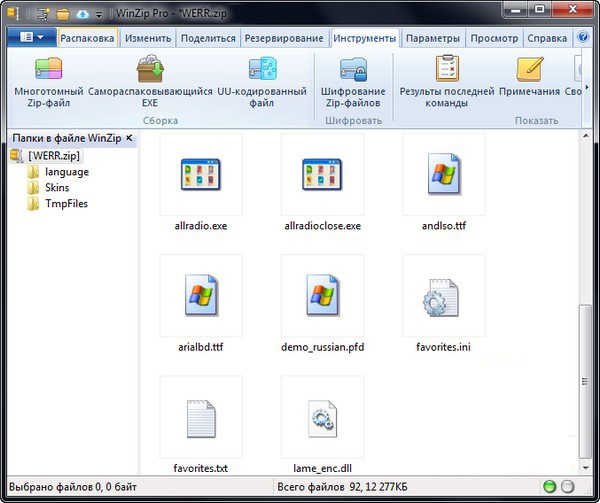Select allradio.exe file thumbnail
Viewport: 600px width, 503px height.
(201, 174)
